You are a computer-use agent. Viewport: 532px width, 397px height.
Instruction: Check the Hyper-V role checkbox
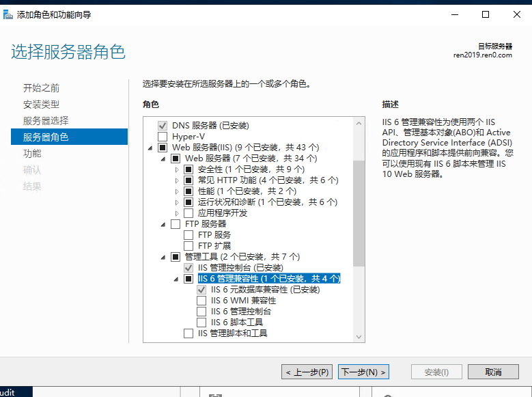click(x=163, y=137)
